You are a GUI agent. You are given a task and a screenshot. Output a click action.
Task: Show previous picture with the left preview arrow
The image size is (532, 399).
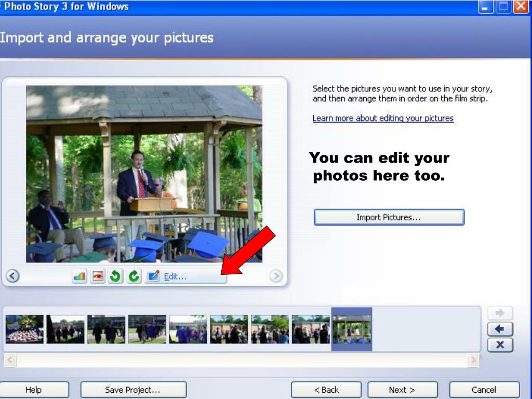12,276
